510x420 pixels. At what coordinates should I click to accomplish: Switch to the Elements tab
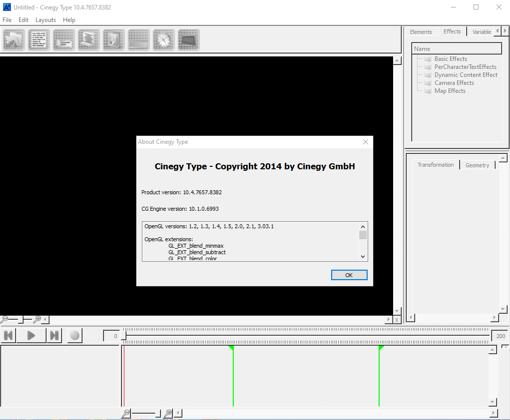click(x=421, y=32)
